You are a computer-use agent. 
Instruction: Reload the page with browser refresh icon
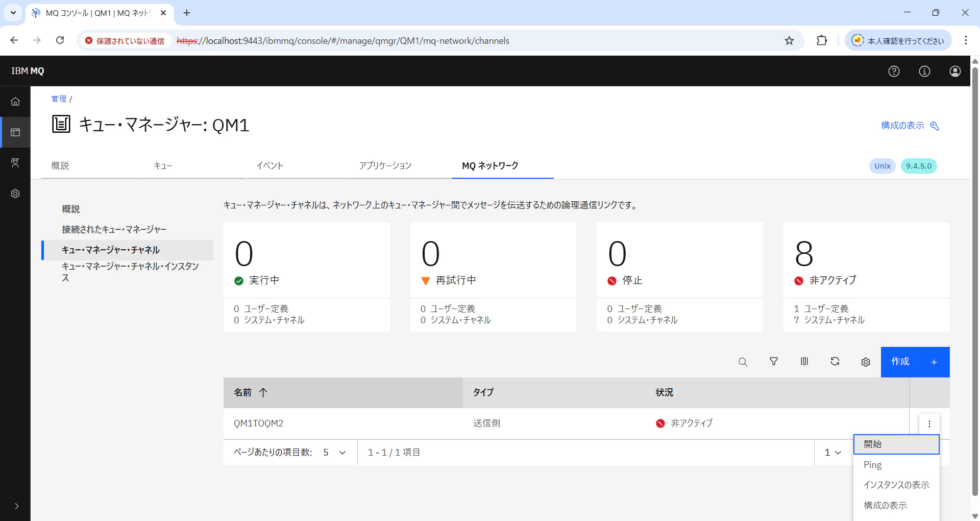[60, 40]
